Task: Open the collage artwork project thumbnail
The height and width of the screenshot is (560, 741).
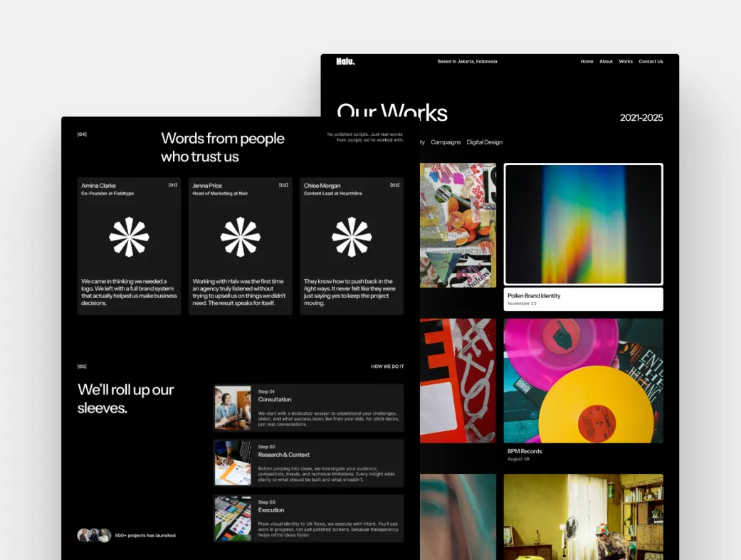Action: (x=458, y=225)
